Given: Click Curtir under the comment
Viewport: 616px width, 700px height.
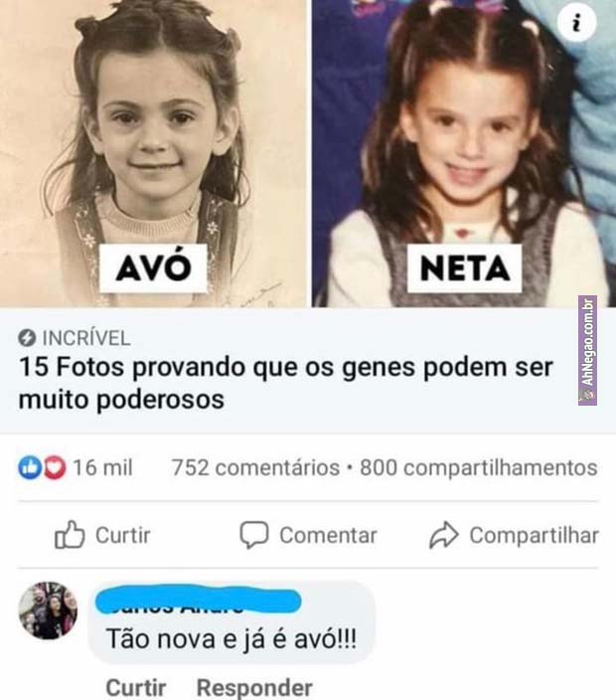Looking at the screenshot, I should click(x=136, y=687).
